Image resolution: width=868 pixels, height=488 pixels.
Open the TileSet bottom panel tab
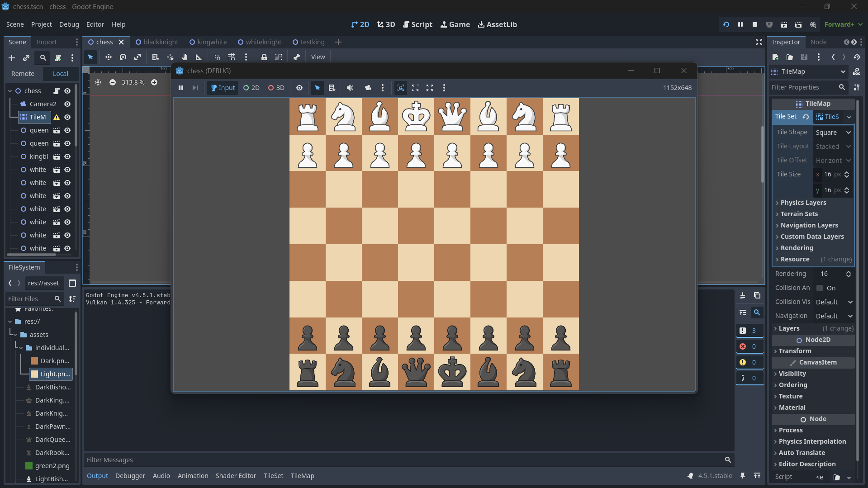coord(273,476)
